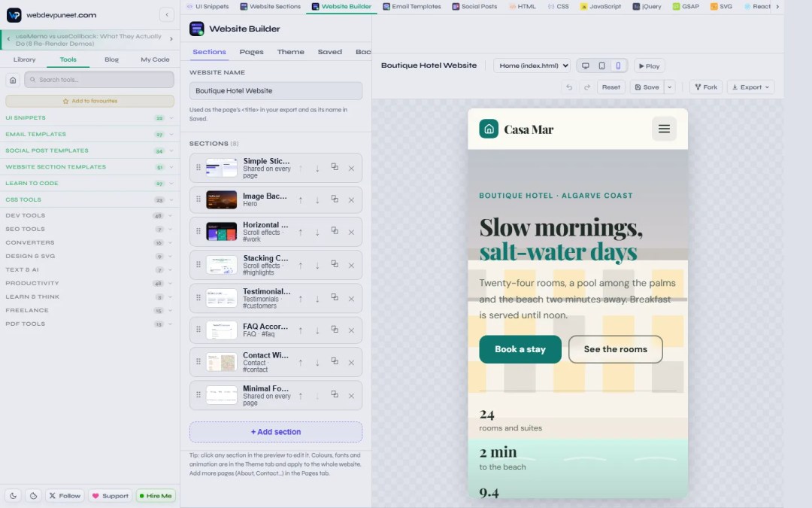The image size is (812, 508).
Task: Edit the Website Name field
Action: click(x=275, y=91)
